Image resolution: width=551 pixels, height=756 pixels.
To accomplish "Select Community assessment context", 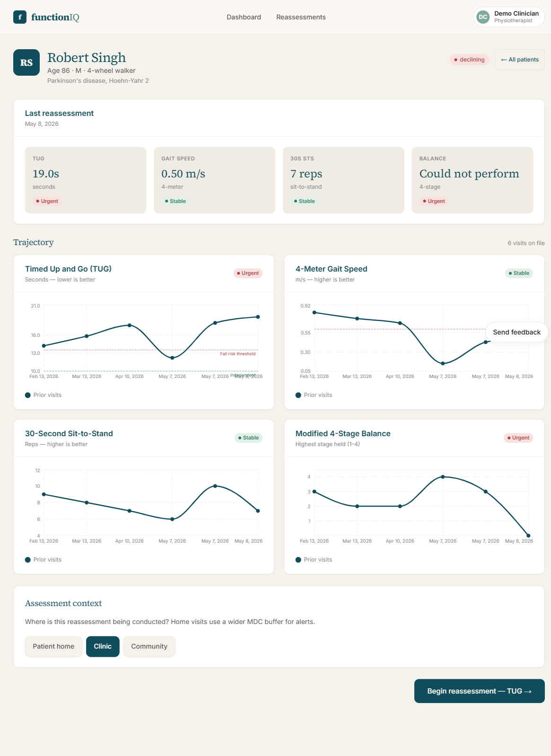I will point(149,646).
